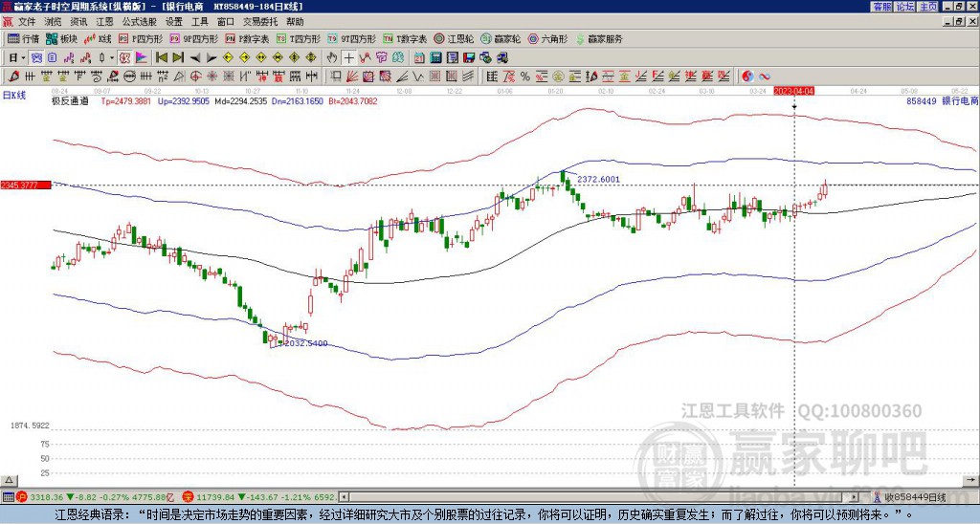Open the P四方形 square tool
The height and width of the screenshot is (524, 980).
click(141, 38)
